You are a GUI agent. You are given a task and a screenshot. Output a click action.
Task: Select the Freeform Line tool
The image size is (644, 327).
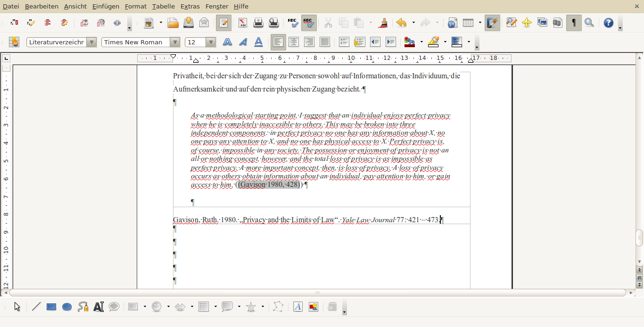coord(83,307)
